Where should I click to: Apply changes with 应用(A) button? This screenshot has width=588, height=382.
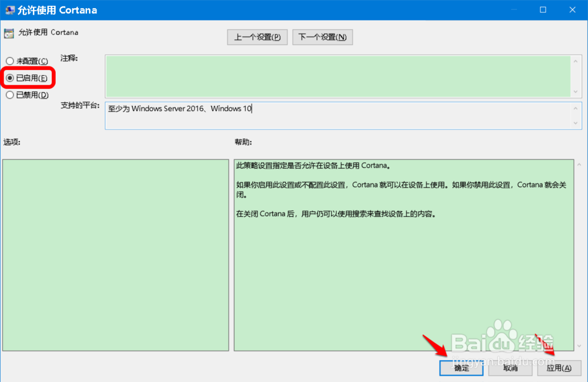[x=559, y=368]
